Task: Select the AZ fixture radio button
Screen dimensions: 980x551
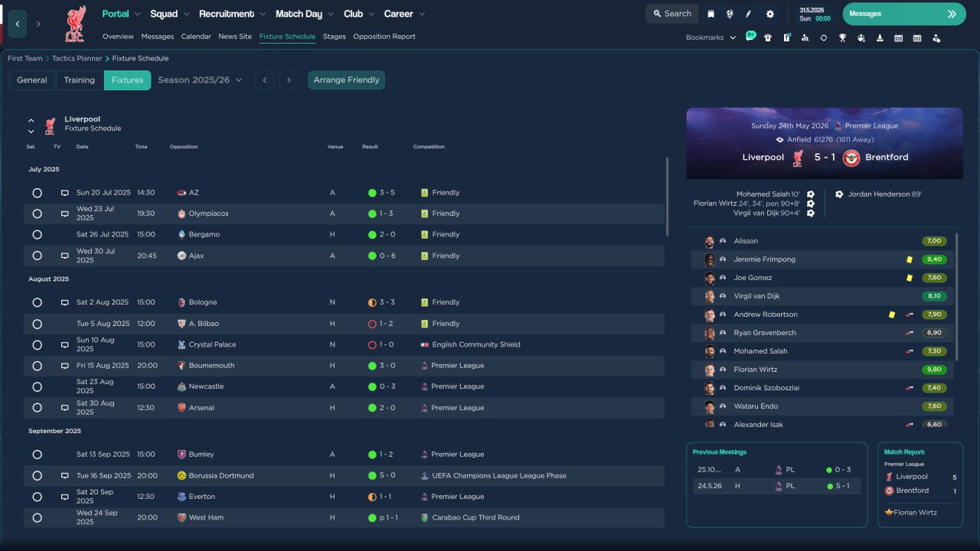Action: click(x=37, y=193)
